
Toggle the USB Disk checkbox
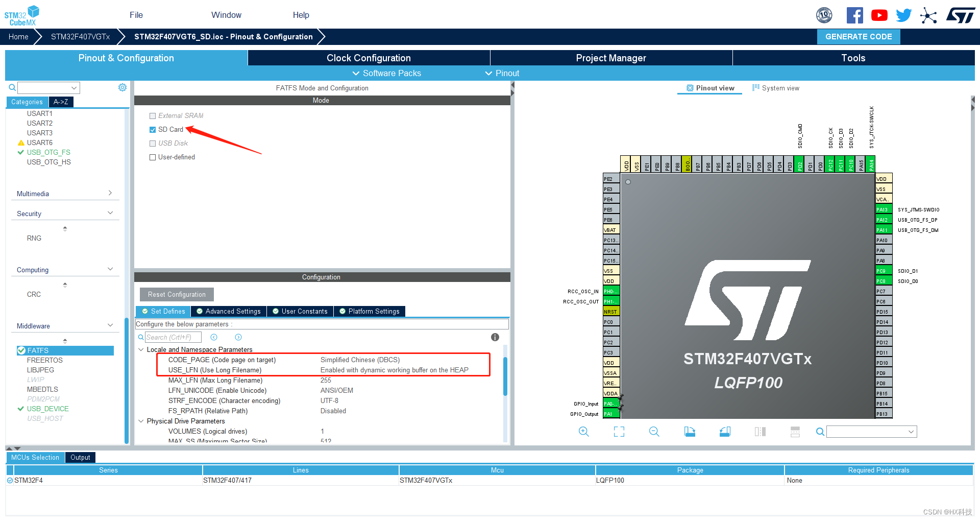click(x=153, y=144)
